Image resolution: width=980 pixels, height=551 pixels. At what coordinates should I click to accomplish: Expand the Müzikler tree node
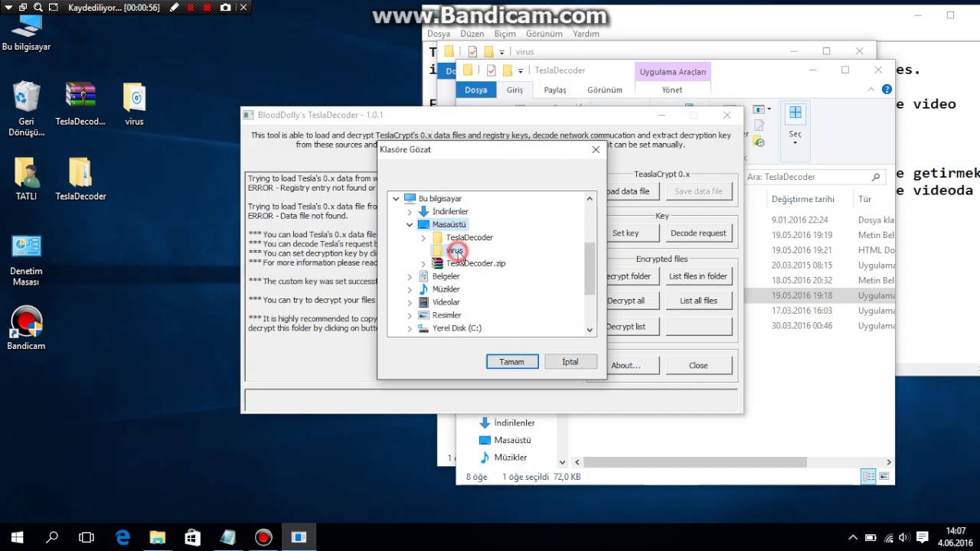[x=410, y=289]
